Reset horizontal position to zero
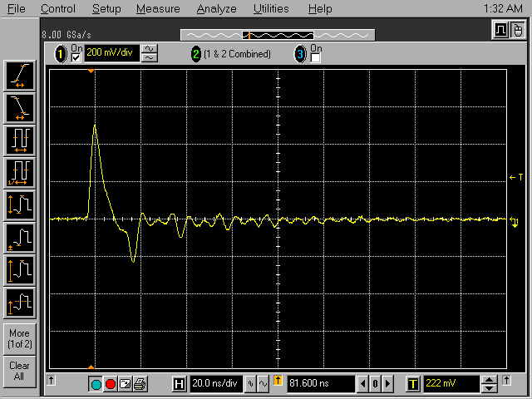Viewport: 532px width, 399px height. [375, 384]
